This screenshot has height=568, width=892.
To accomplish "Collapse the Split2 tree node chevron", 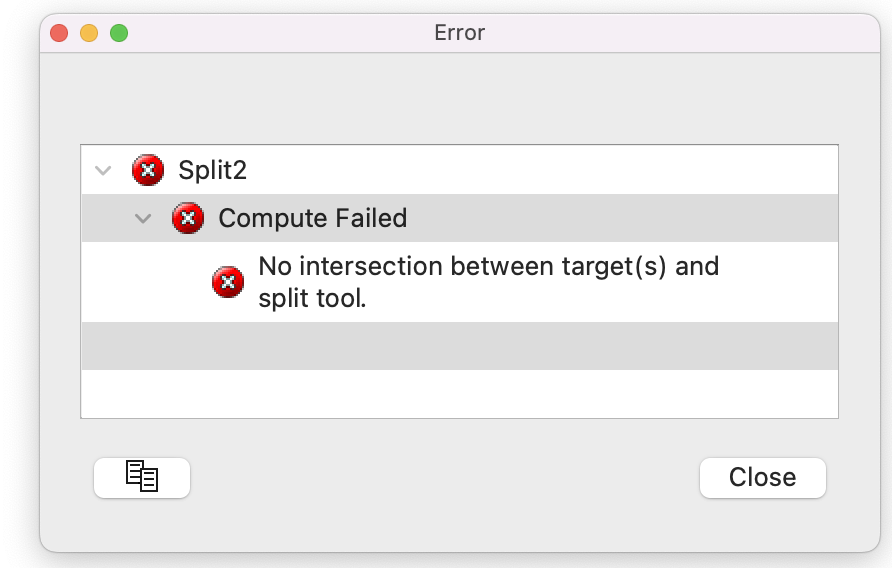I will (x=102, y=170).
